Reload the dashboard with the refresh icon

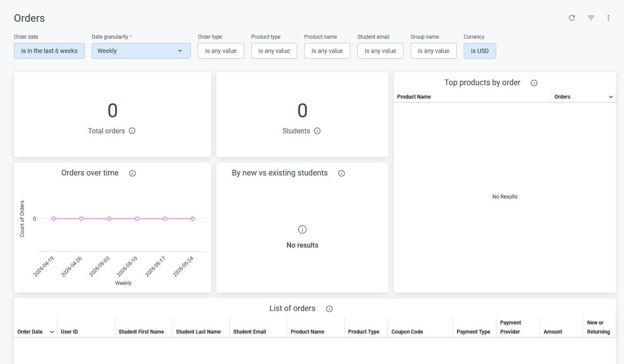coord(572,18)
